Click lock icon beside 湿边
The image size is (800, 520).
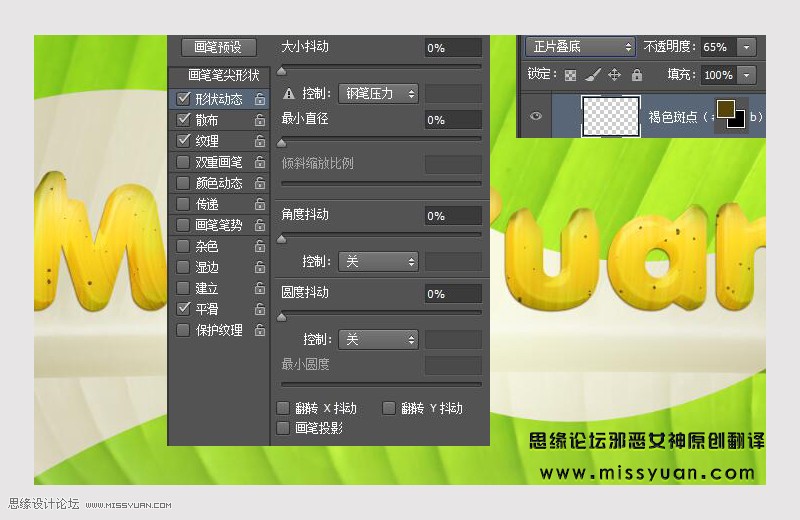pos(260,267)
